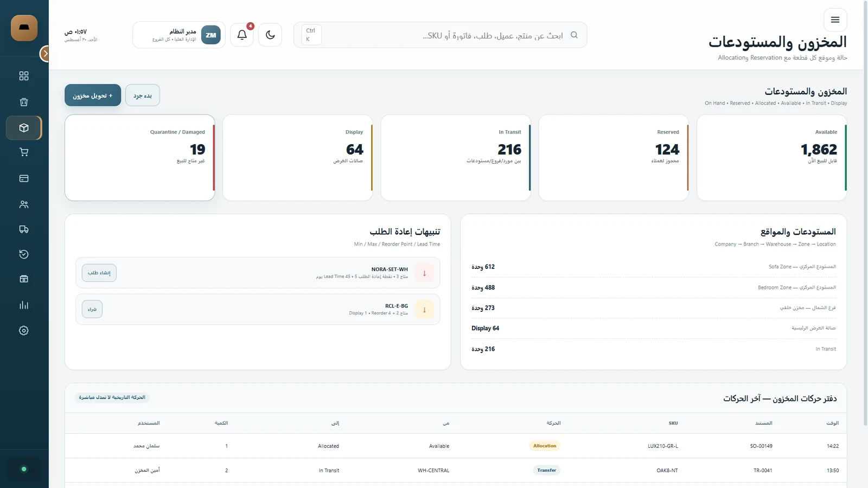Image resolution: width=868 pixels, height=488 pixels.
Task: Click the green status dot in sidebar bottom
Action: 24,469
